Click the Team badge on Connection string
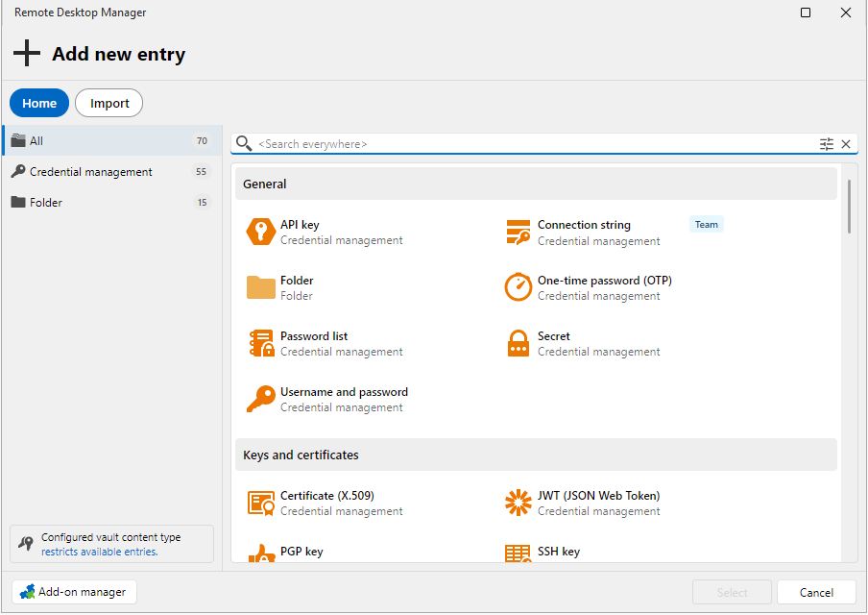This screenshot has width=868, height=615. click(x=707, y=225)
